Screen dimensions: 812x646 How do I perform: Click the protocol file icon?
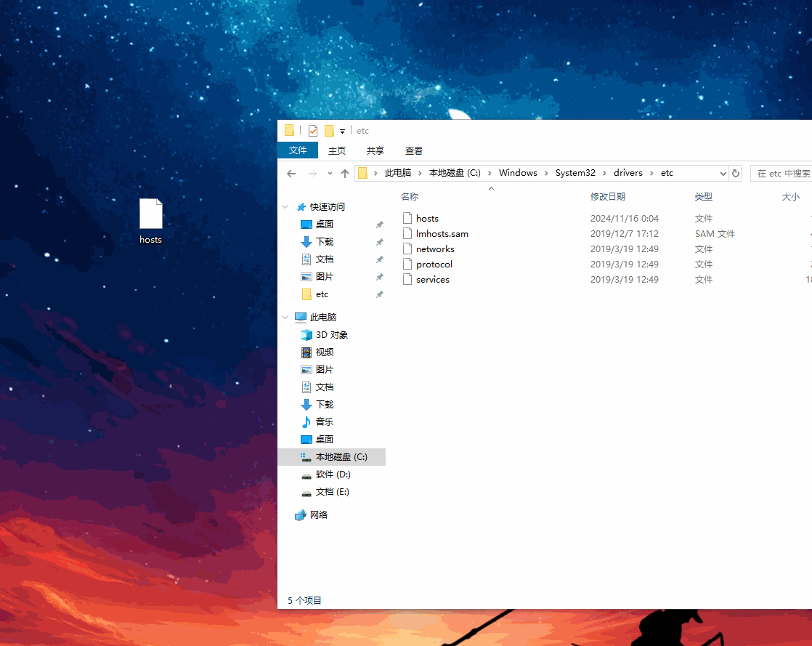pos(407,265)
